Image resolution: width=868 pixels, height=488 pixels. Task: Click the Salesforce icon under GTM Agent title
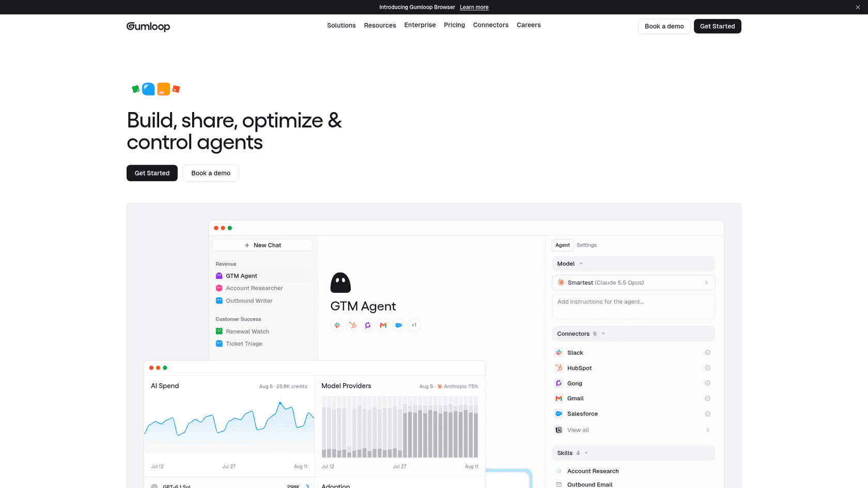pyautogui.click(x=399, y=325)
